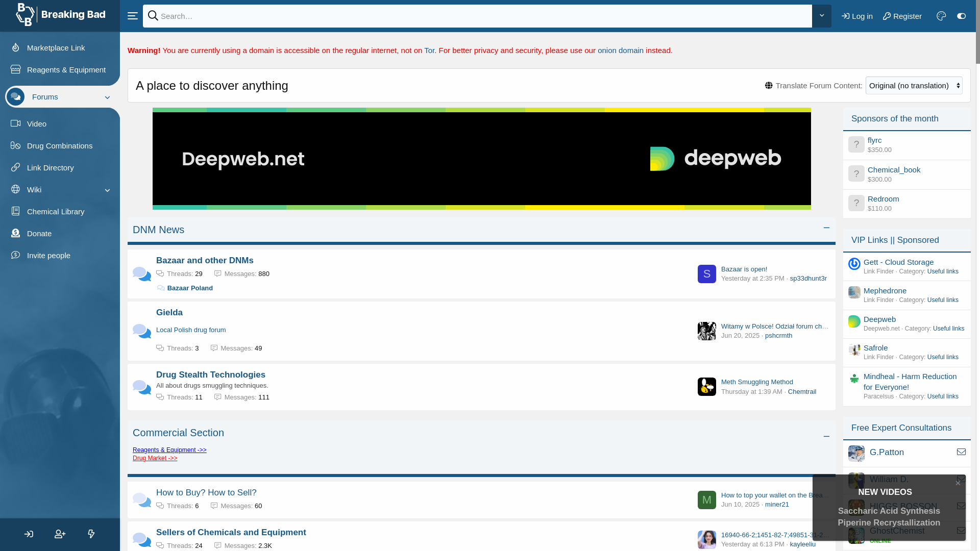Click miner21's M avatar
Image resolution: width=980 pixels, height=551 pixels.
tap(707, 500)
